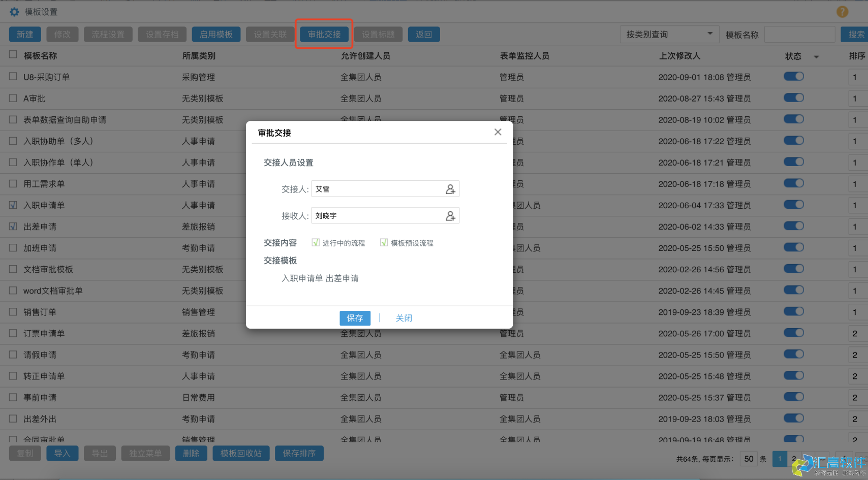Screen dimensions: 868x480
Task: Open the 按类别查询 category dropdown
Action: point(710,34)
